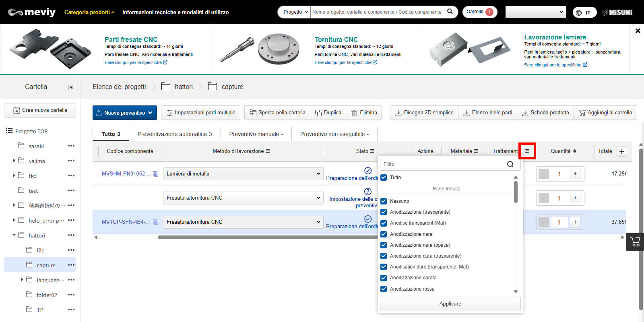Collapse the Cartella sidebar panel

[70, 87]
